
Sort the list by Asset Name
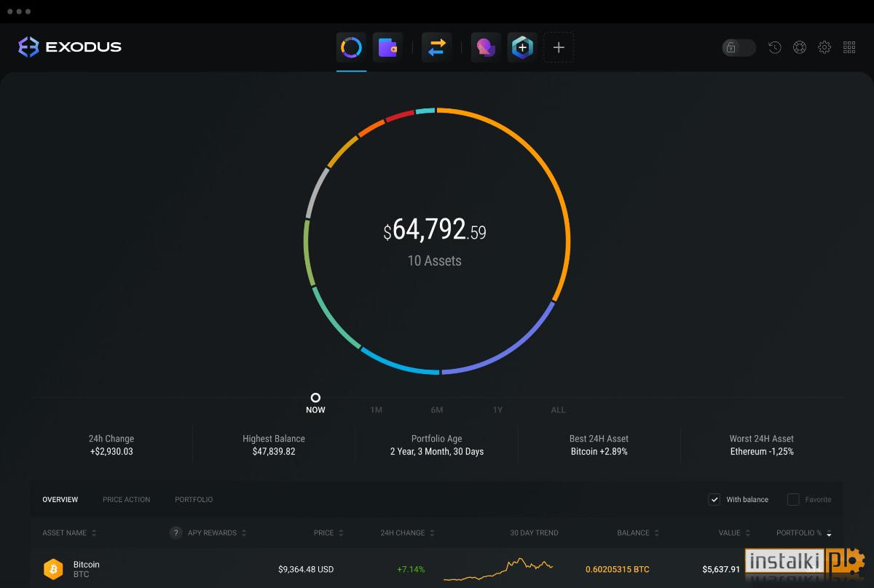69,533
